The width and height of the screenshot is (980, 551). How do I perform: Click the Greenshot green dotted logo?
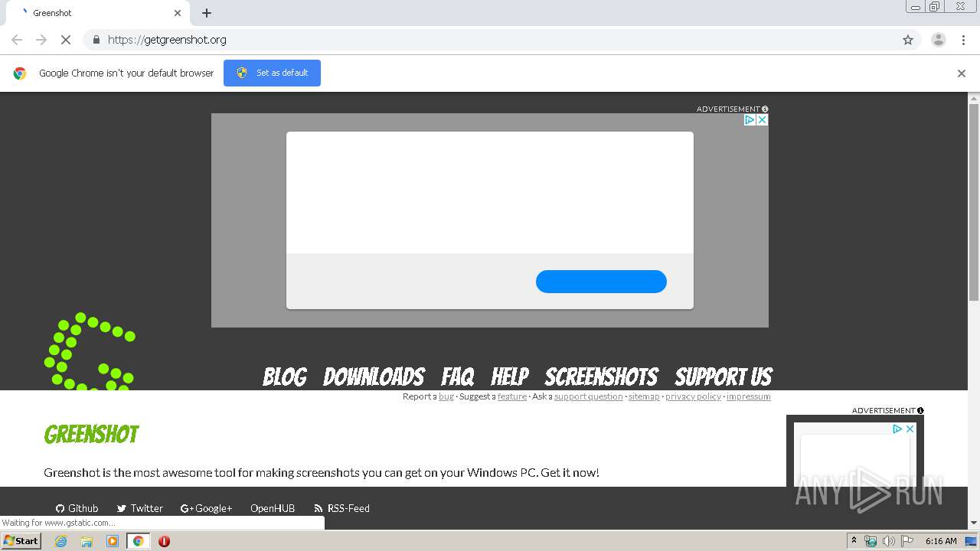pyautogui.click(x=90, y=351)
